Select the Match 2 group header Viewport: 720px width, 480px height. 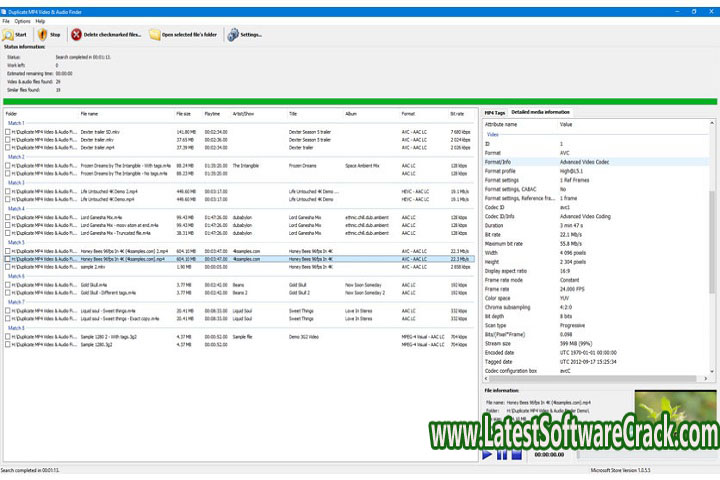pos(16,157)
